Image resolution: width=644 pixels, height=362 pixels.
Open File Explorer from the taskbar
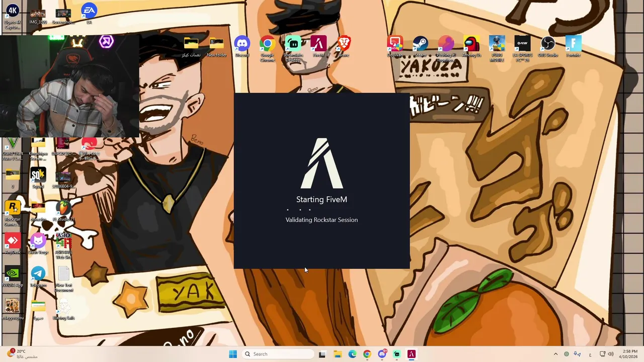click(337, 354)
